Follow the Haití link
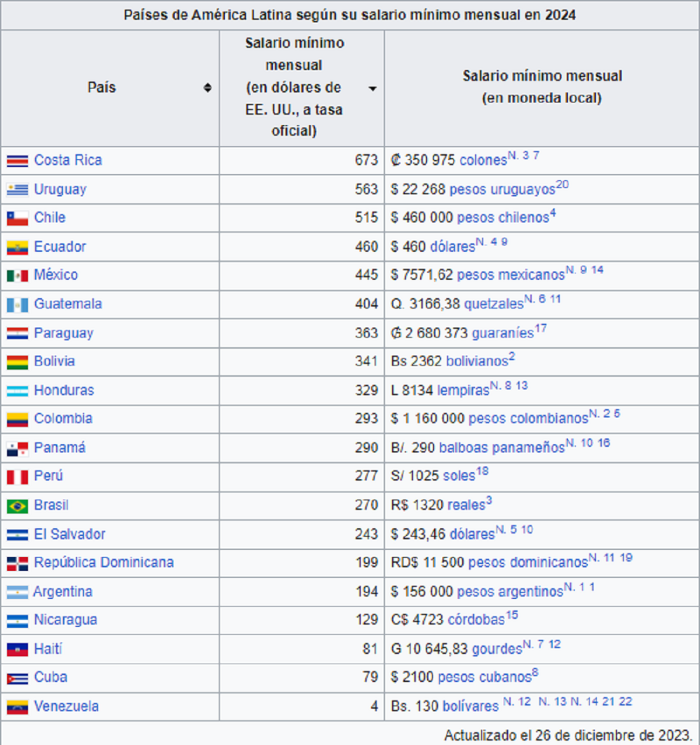 coord(48,649)
